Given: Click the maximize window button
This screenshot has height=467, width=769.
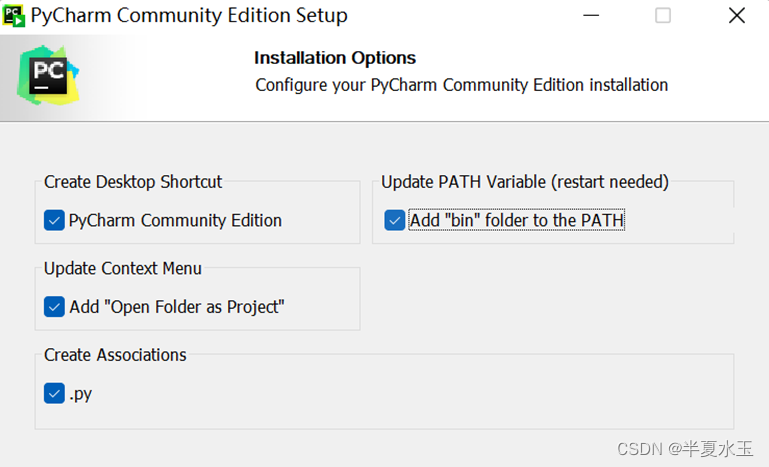Looking at the screenshot, I should pyautogui.click(x=663, y=16).
